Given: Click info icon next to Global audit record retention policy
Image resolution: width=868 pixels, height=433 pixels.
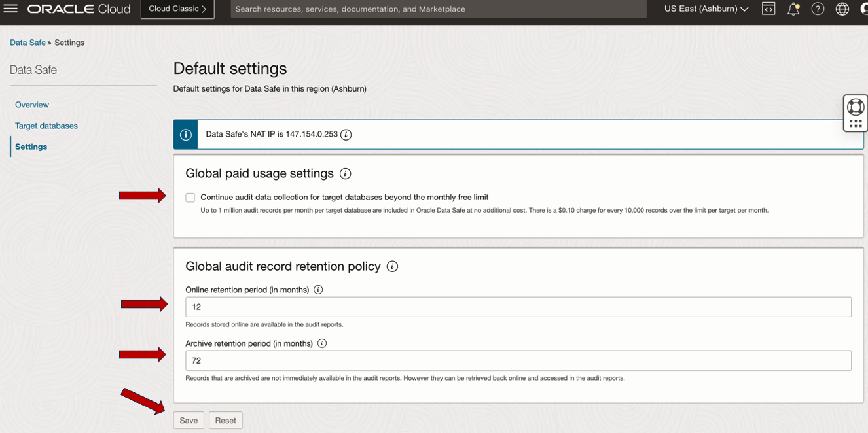Looking at the screenshot, I should (x=392, y=267).
